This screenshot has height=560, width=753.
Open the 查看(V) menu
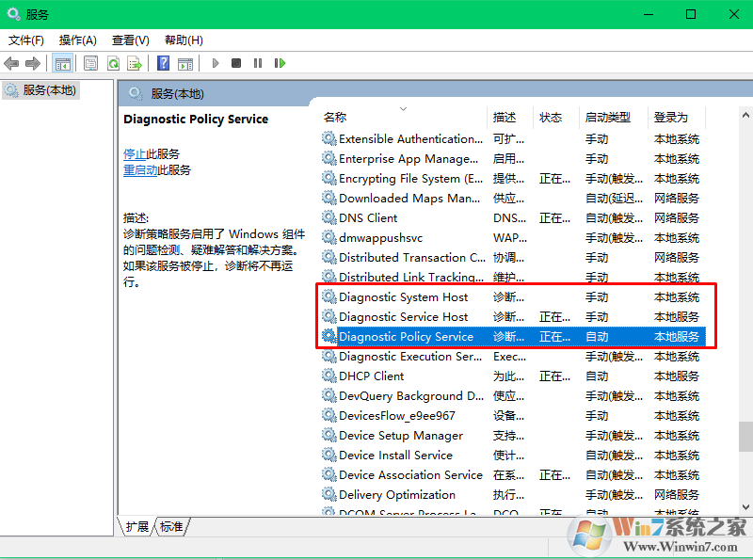(130, 40)
